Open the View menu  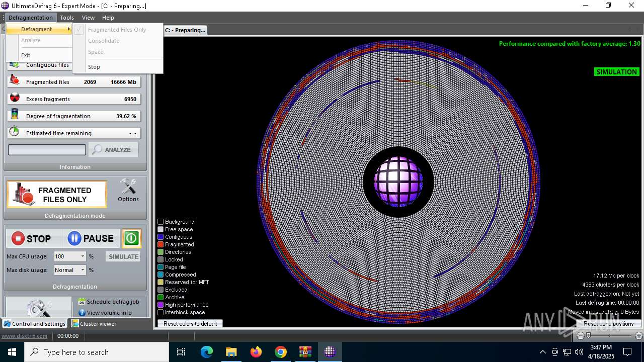(88, 18)
